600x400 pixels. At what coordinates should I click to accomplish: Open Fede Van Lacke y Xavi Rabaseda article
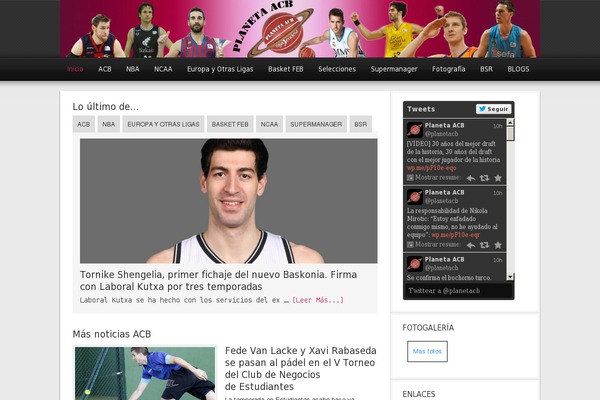click(301, 368)
